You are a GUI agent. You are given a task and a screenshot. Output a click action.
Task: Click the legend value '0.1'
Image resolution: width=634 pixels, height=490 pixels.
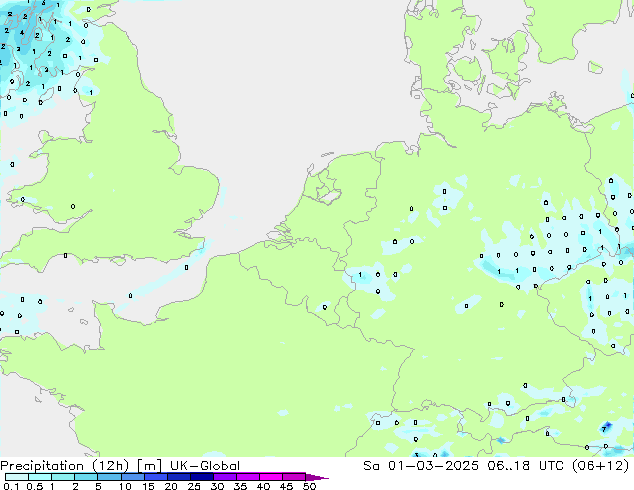[x=11, y=486]
